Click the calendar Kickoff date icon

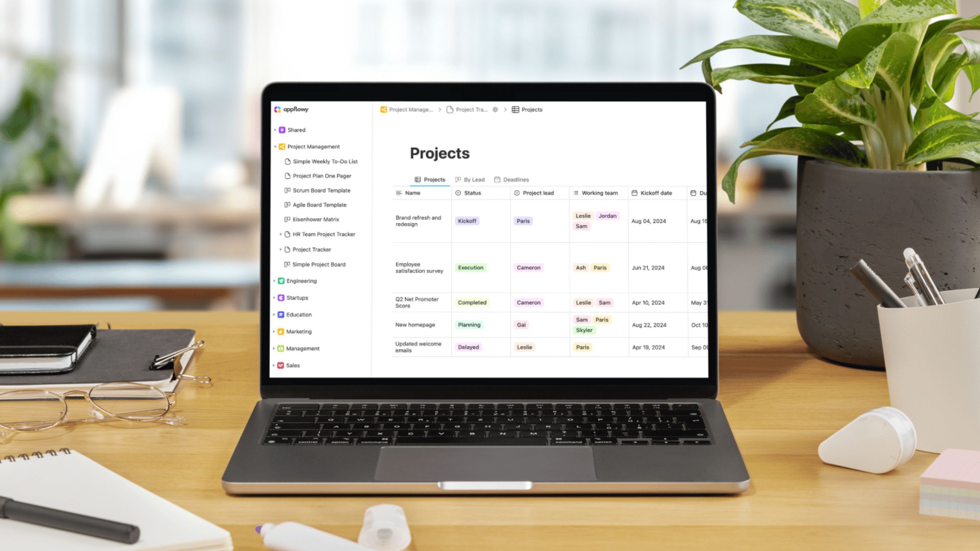click(x=634, y=193)
